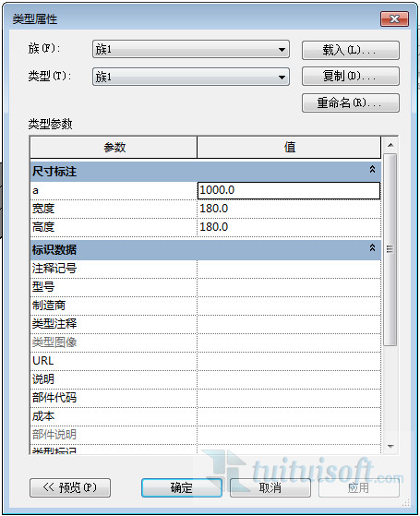Viewport: 420px width, 516px height.
Task: Click the 载入(L) load button
Action: point(351,50)
